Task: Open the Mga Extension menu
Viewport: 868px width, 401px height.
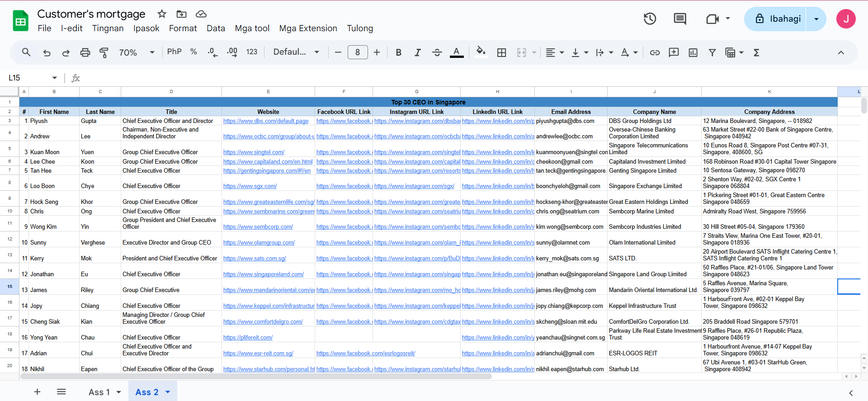Action: (308, 28)
